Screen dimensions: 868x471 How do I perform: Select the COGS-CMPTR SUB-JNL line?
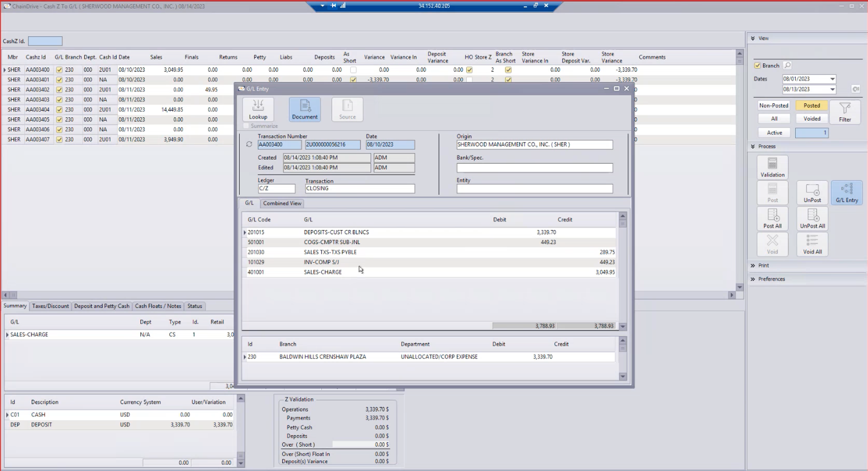[x=429, y=242]
